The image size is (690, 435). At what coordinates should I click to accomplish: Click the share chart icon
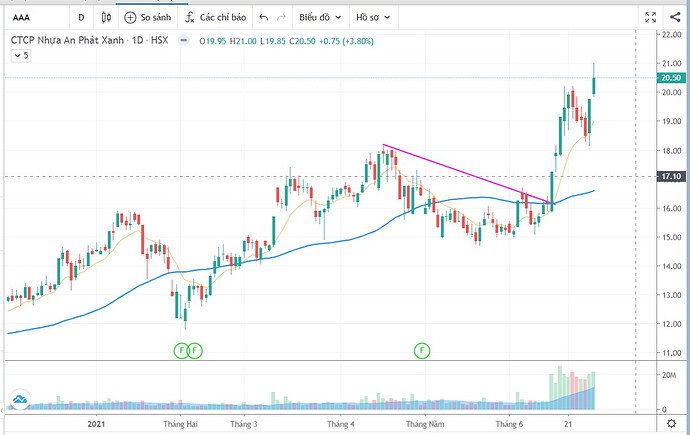pyautogui.click(x=675, y=18)
